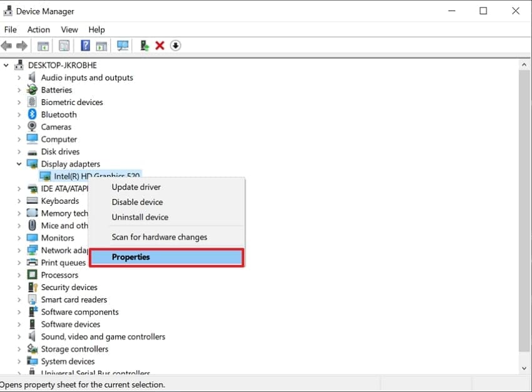
Task: Click the Print queues printer icon
Action: [x=32, y=262]
